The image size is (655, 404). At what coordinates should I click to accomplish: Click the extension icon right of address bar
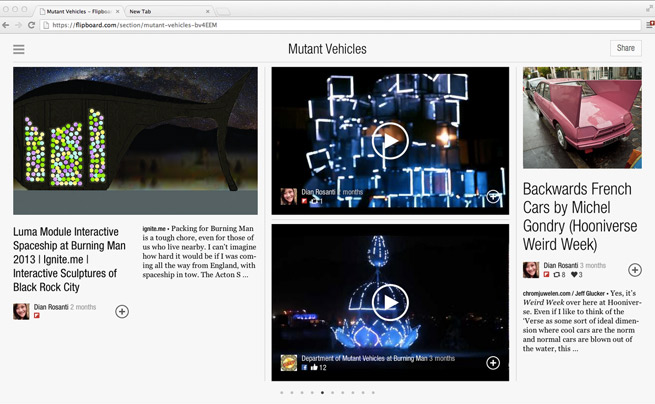pos(650,25)
